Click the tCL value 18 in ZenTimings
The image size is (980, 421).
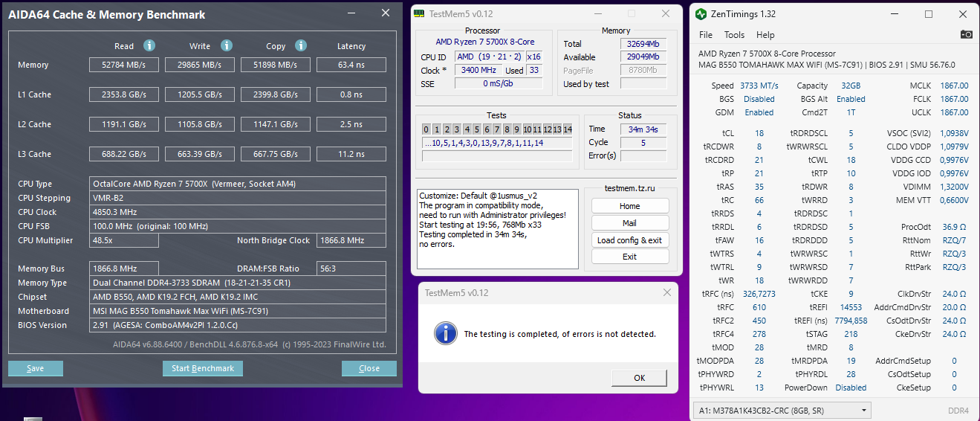[x=759, y=133]
